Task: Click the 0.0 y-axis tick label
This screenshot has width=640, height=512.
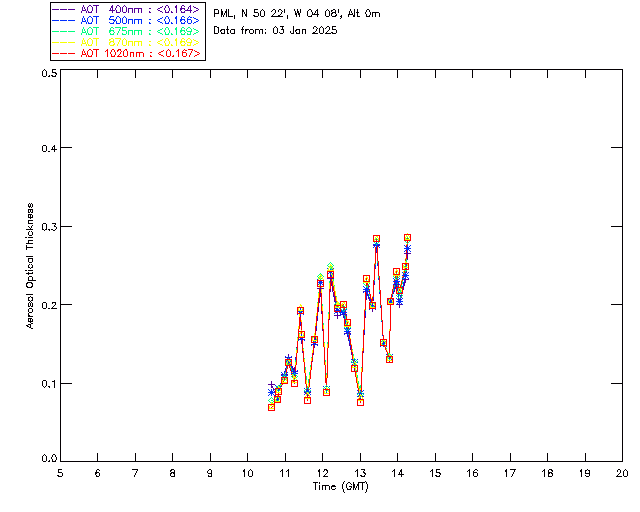Action: (x=48, y=459)
